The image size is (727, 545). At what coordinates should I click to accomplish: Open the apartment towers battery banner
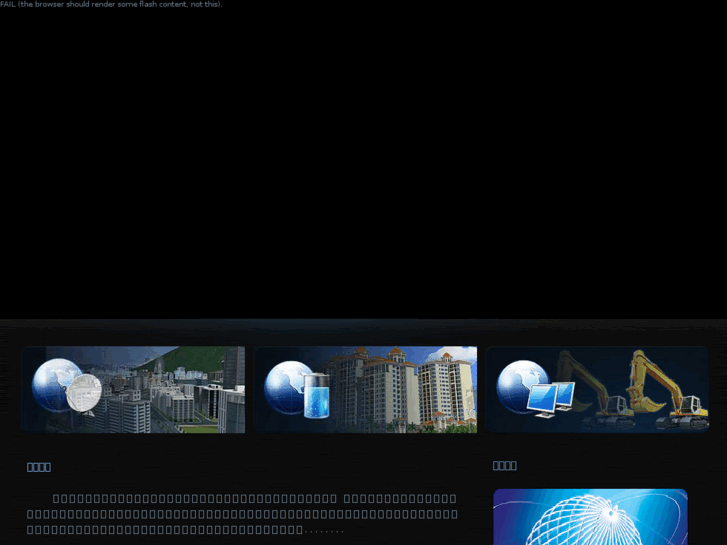pos(365,390)
